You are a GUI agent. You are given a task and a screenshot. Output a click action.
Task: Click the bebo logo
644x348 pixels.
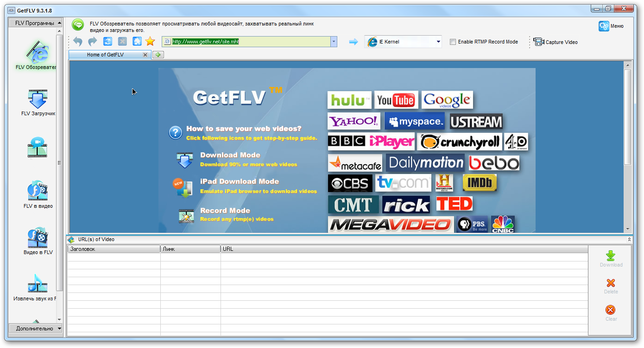(x=494, y=163)
